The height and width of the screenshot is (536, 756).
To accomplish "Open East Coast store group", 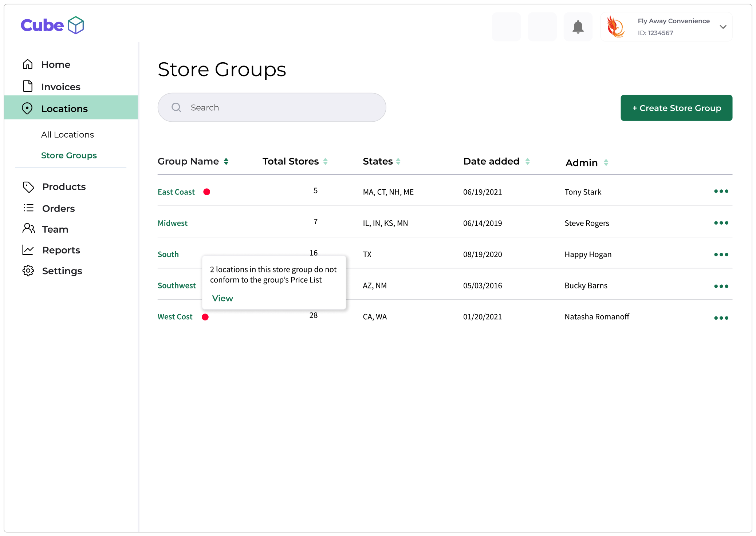I will point(176,192).
